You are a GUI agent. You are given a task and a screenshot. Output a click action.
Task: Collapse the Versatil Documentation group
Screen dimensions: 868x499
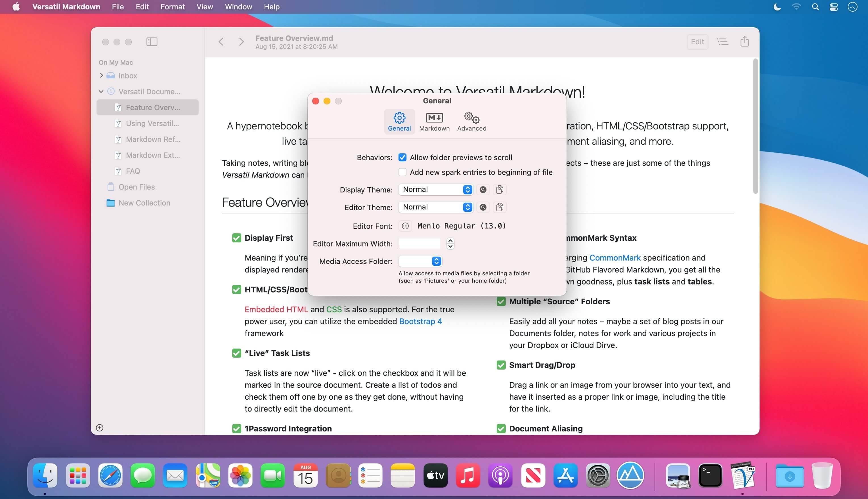coord(101,91)
